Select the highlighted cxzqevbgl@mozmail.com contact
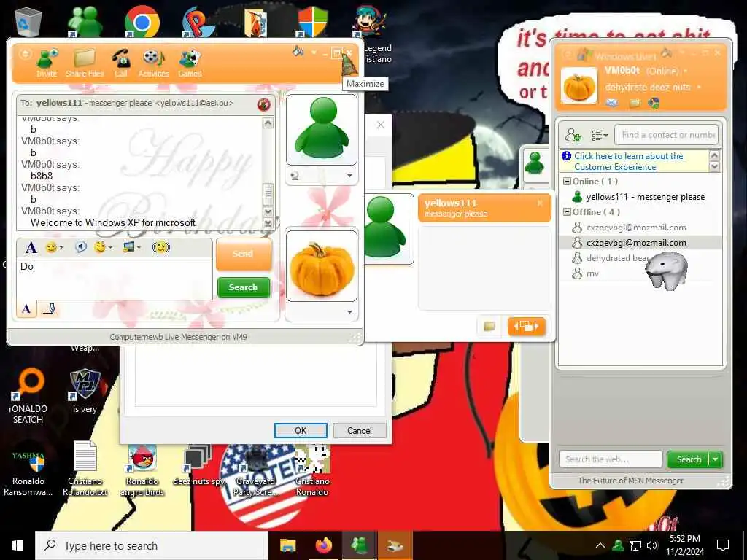Screen dimensions: 747x560 click(x=640, y=243)
